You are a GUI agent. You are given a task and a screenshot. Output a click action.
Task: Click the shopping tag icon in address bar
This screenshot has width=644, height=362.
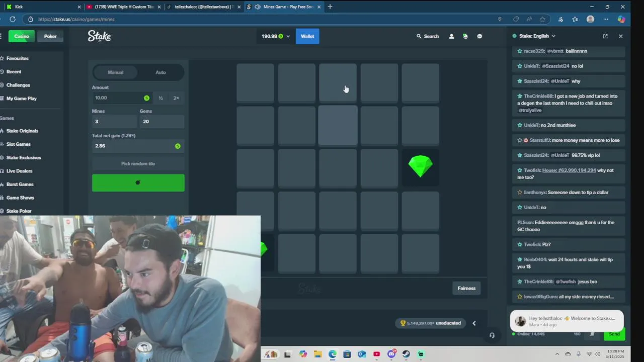(516, 19)
